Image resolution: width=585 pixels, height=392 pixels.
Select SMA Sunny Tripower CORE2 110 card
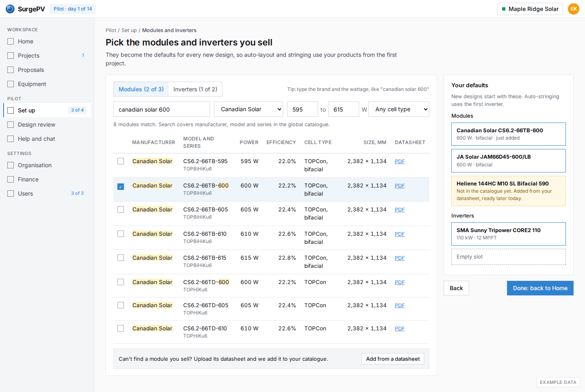(x=509, y=234)
